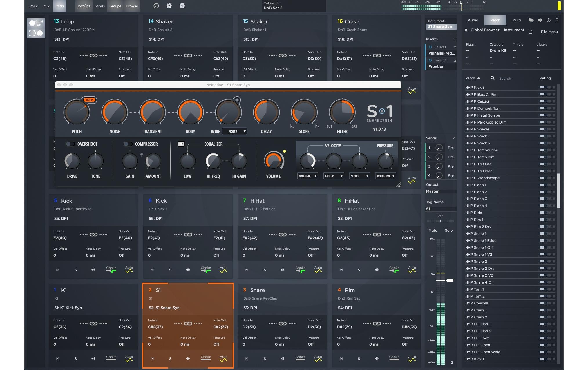Click the Mute button above fader

click(x=433, y=231)
